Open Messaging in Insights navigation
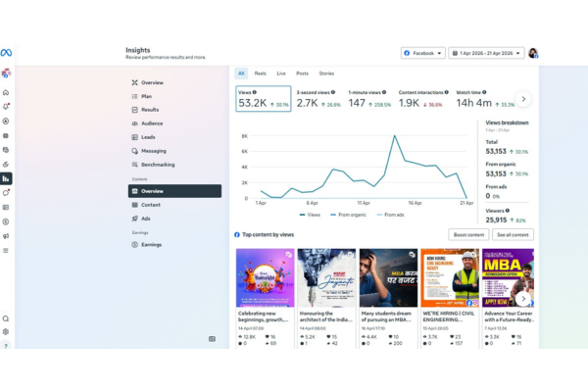 click(x=174, y=151)
